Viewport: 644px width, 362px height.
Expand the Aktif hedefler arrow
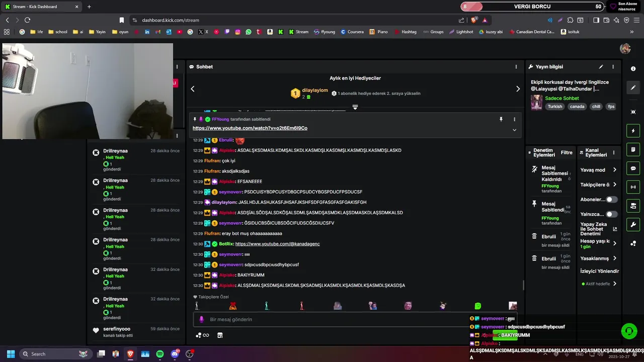click(614, 284)
